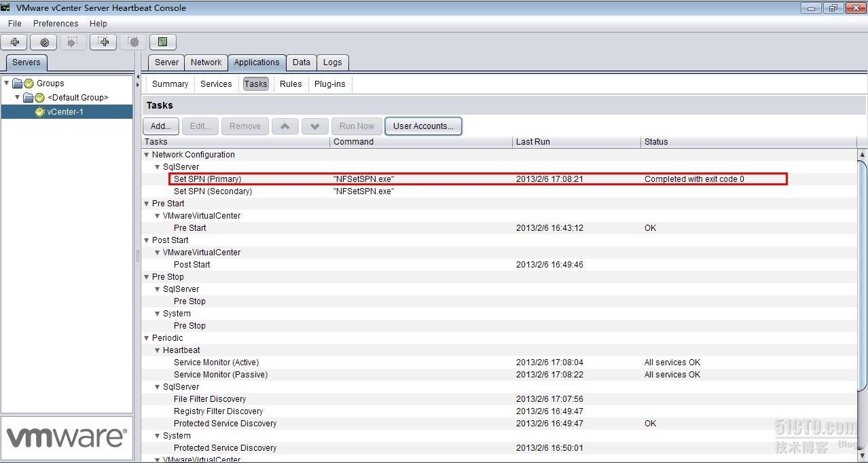
Task: Click Post Start task under VMwareVirtualCenter
Action: click(499, 265)
